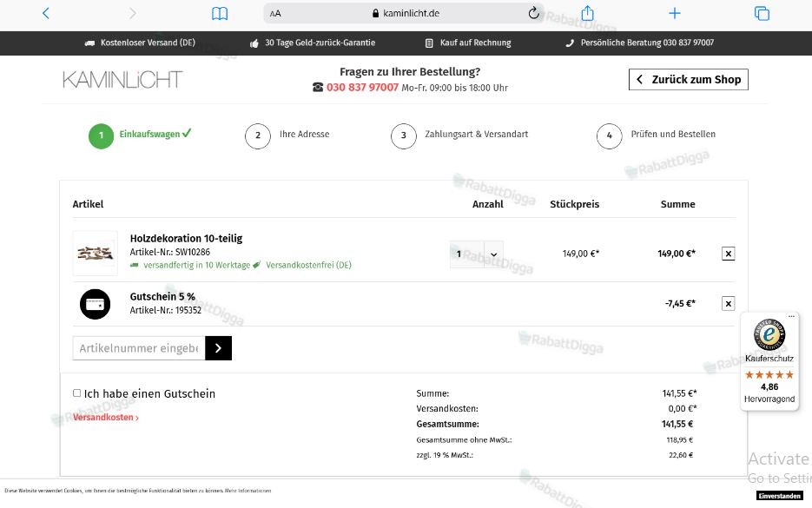Open the bookmarks book icon
The width and height of the screenshot is (812, 508).
pos(220,14)
